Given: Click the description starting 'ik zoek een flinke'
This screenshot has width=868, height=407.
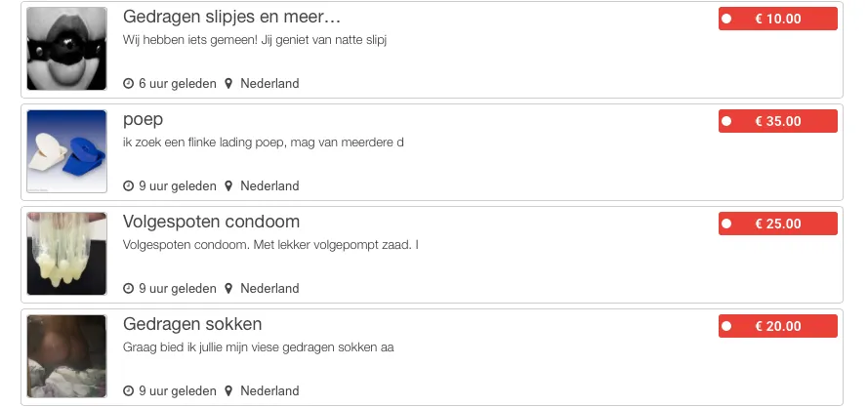Looking at the screenshot, I should 263,142.
